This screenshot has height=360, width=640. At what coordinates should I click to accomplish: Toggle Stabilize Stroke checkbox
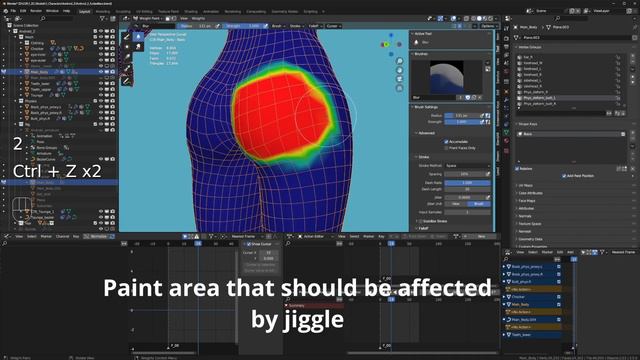420,221
